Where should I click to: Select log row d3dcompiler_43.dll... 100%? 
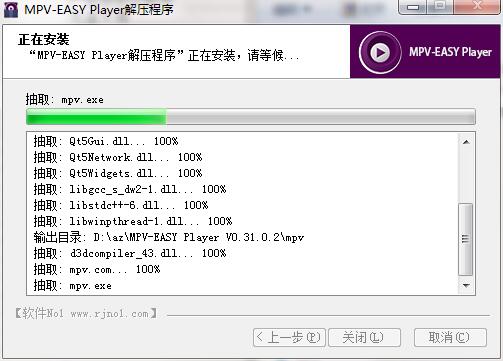130,253
